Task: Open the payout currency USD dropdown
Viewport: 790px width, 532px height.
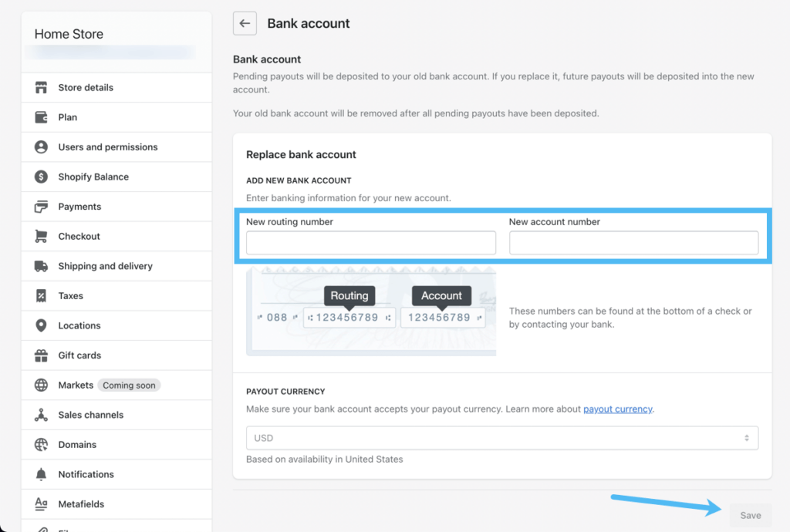Action: (x=502, y=438)
